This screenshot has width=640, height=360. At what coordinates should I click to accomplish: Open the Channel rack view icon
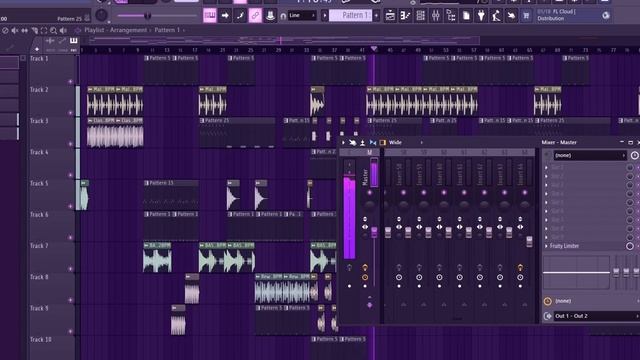point(420,16)
